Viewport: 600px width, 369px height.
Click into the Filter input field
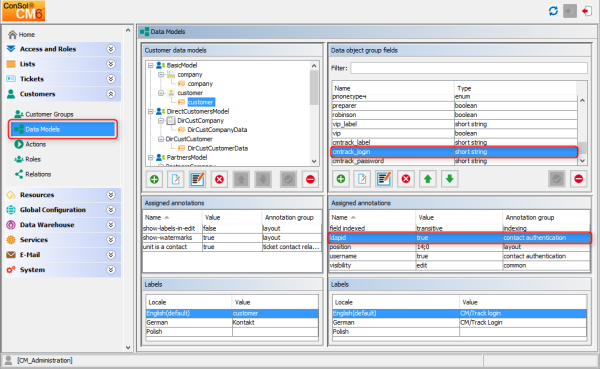(x=469, y=68)
